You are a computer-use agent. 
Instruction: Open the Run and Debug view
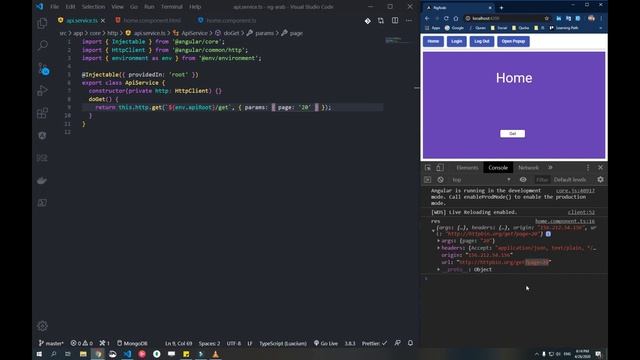(x=42, y=91)
